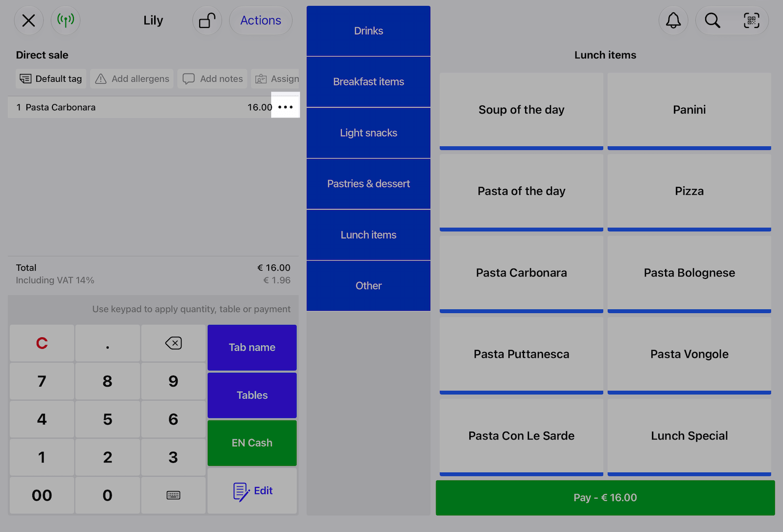Tap the 00 key on the keypad
The image size is (783, 532).
point(42,495)
